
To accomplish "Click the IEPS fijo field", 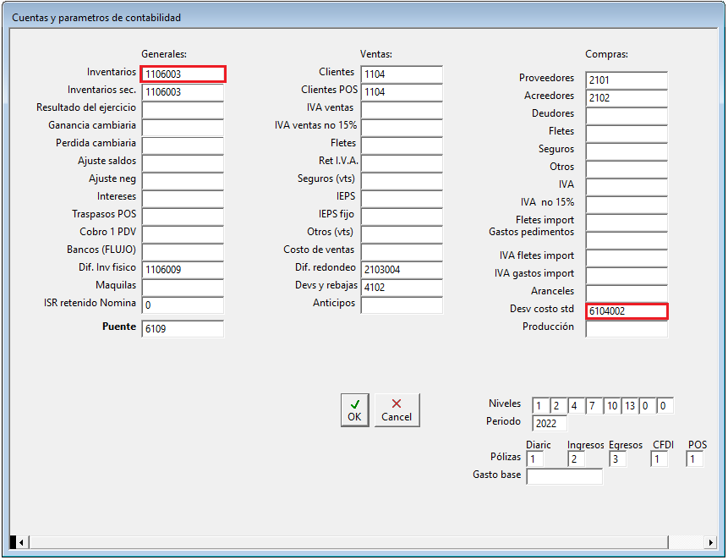I will click(x=402, y=217).
